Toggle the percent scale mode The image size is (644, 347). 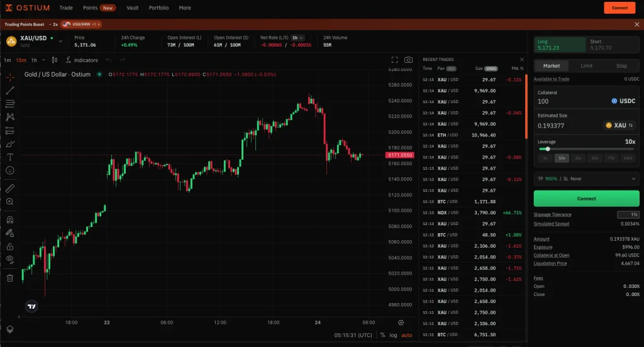[383, 335]
